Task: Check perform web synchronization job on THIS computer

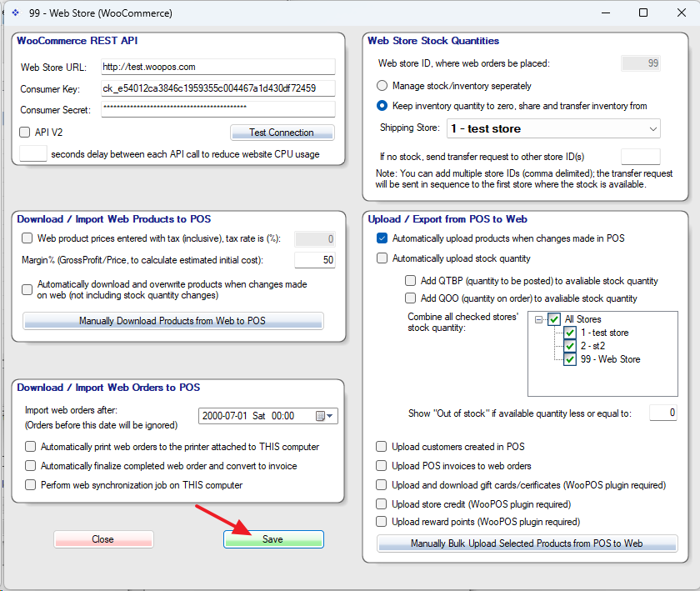Action: (x=30, y=485)
